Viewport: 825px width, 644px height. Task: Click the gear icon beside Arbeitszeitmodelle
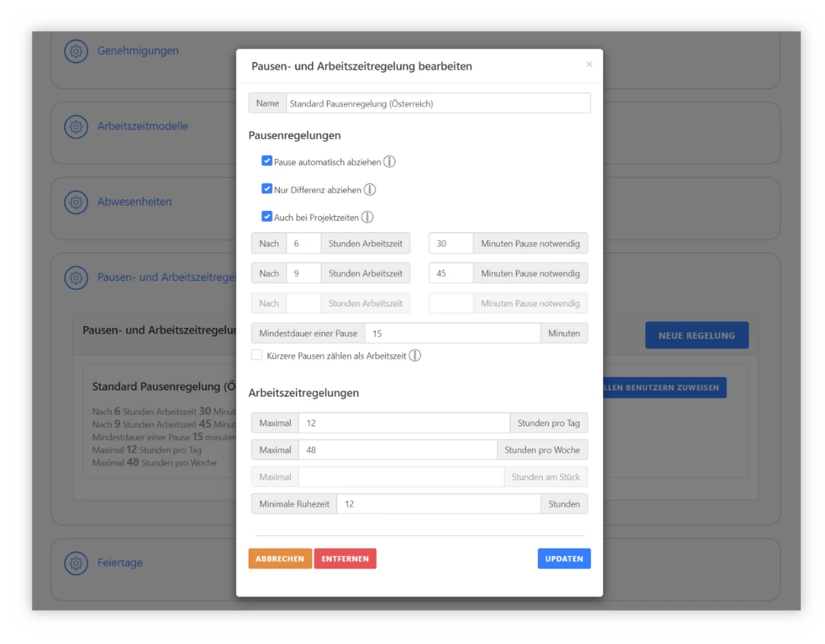pos(75,126)
